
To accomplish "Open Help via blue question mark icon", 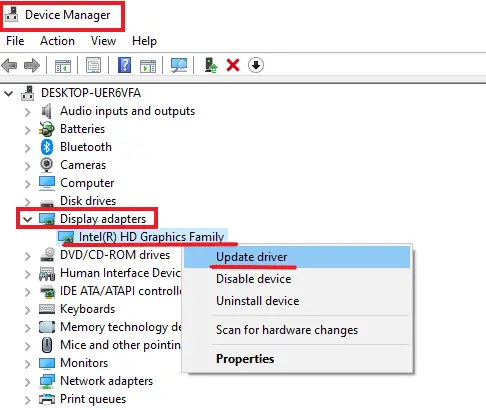I will point(124,65).
